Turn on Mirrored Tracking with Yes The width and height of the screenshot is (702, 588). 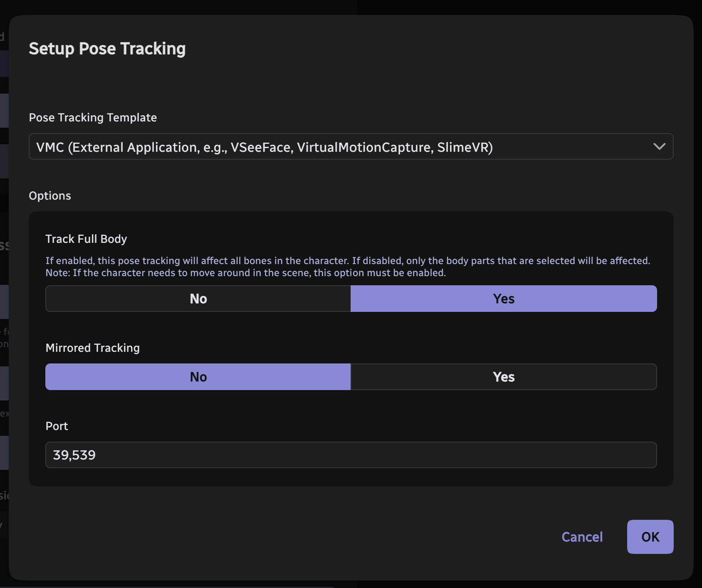[503, 377]
